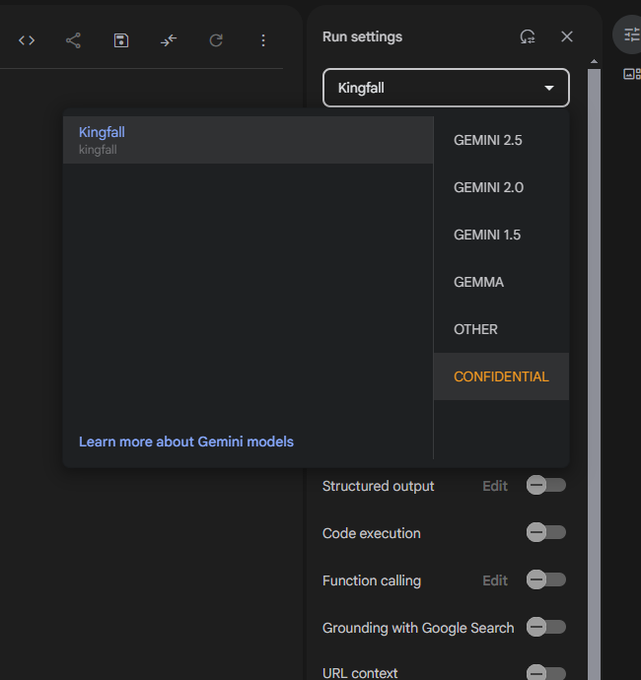This screenshot has height=680, width=641.
Task: Toggle Grounding with Google Search switch
Action: (546, 627)
